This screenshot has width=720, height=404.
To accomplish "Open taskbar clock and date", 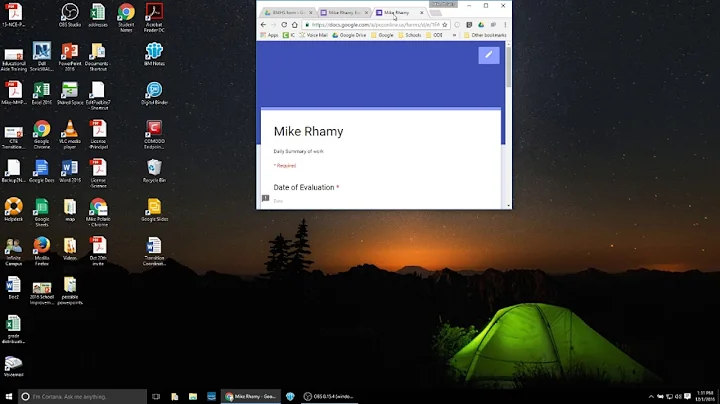I will click(x=705, y=396).
